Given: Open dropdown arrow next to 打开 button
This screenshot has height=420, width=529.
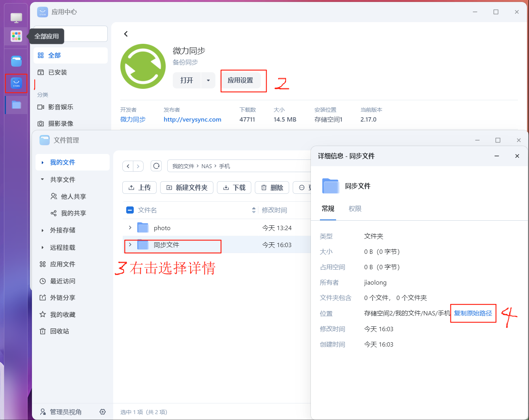Looking at the screenshot, I should pyautogui.click(x=208, y=80).
